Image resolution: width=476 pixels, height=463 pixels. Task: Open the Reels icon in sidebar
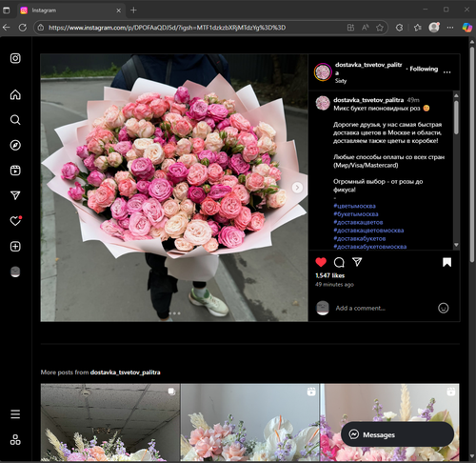coord(15,171)
